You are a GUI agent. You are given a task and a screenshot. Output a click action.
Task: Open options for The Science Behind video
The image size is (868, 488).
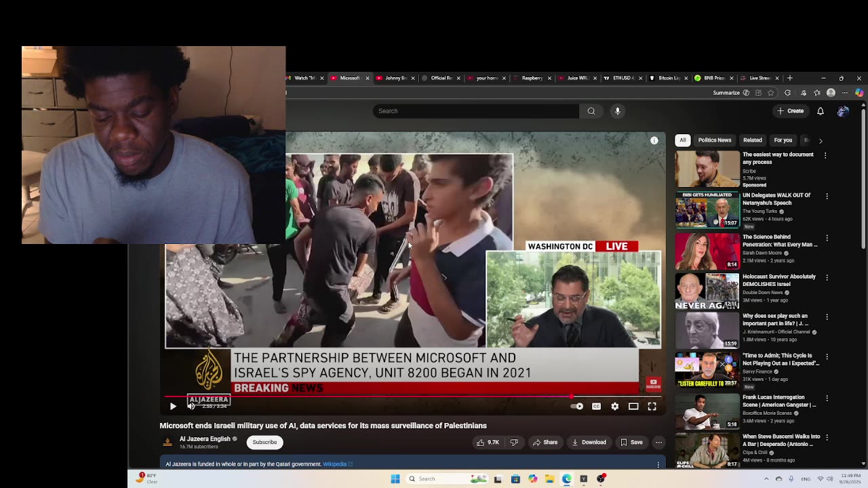827,238
